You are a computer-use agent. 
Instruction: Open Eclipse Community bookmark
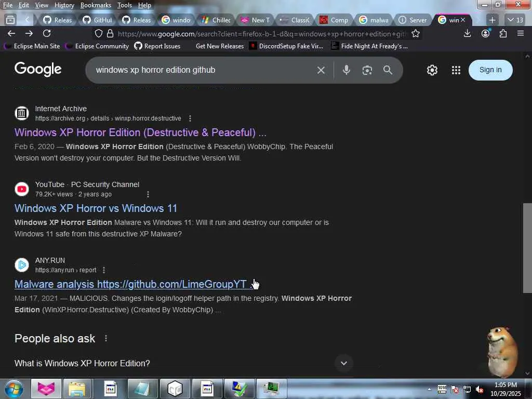pyautogui.click(x=97, y=46)
